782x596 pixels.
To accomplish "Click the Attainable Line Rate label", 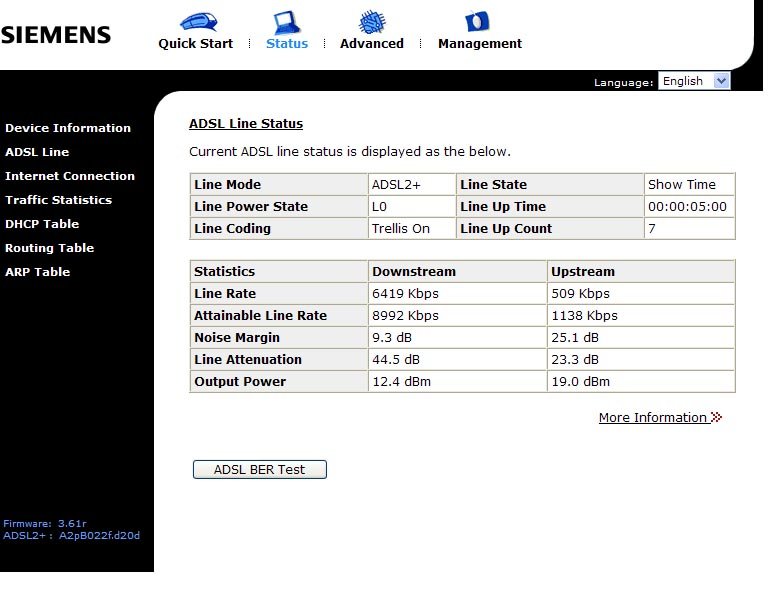I will 260,316.
